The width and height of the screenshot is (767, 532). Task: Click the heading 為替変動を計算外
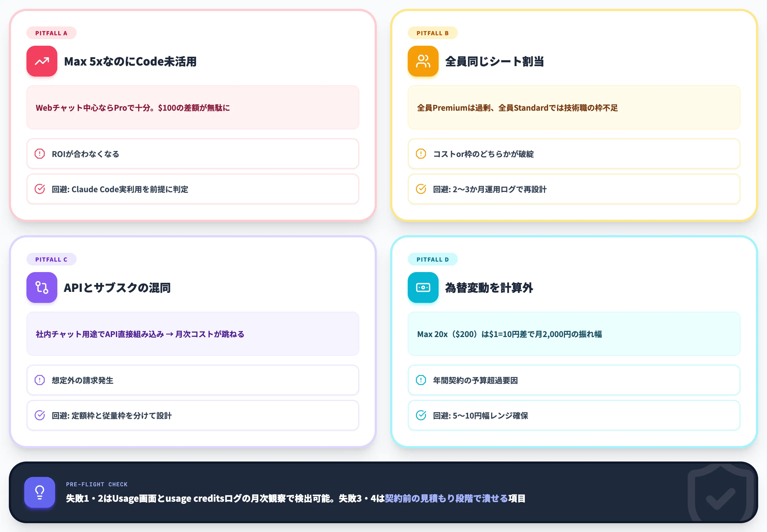(x=489, y=288)
